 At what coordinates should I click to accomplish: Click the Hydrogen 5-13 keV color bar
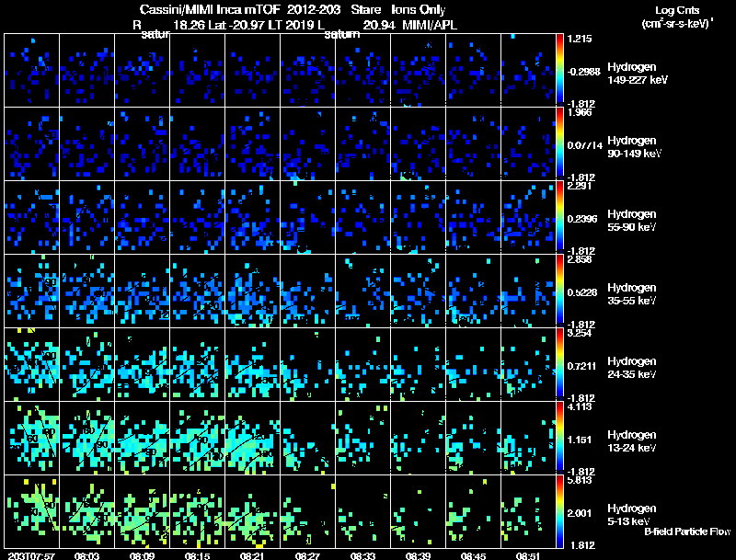click(559, 511)
